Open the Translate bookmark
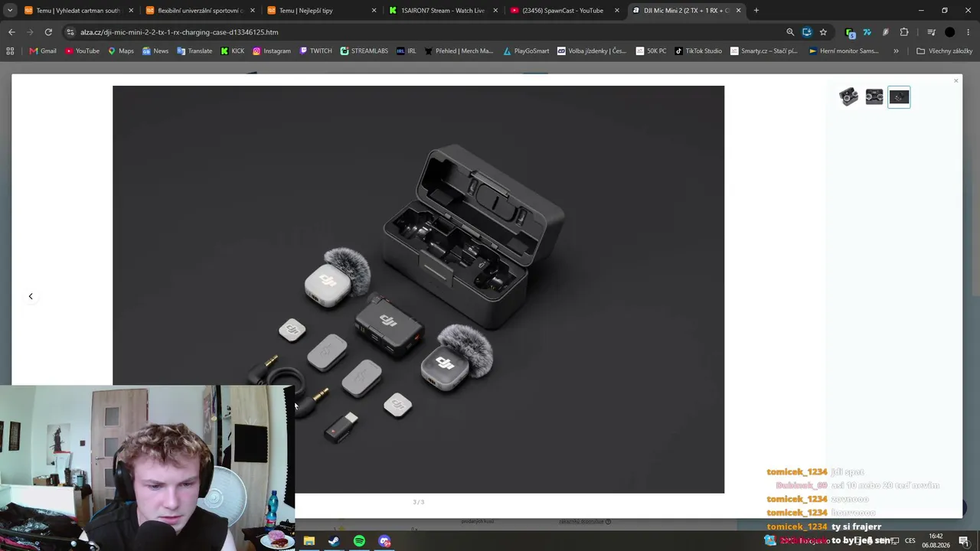Screen dimensions: 980x551 [194, 51]
